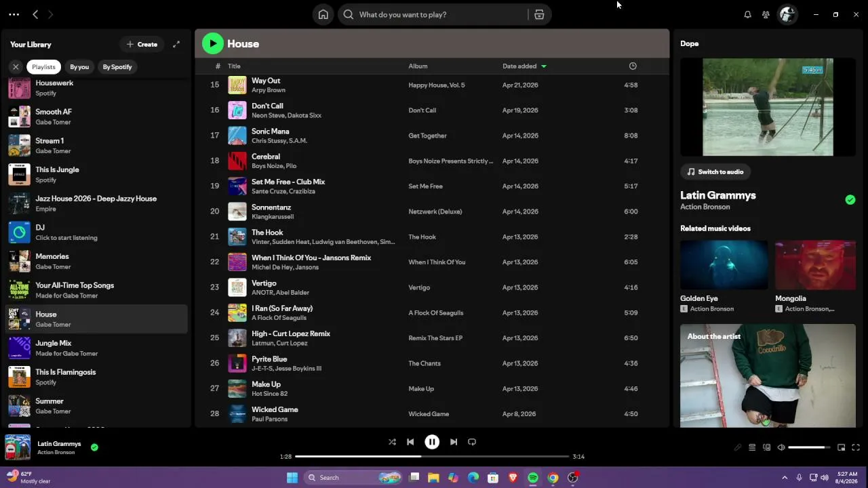868x488 pixels.
Task: Select the By you filter chip
Action: 79,66
